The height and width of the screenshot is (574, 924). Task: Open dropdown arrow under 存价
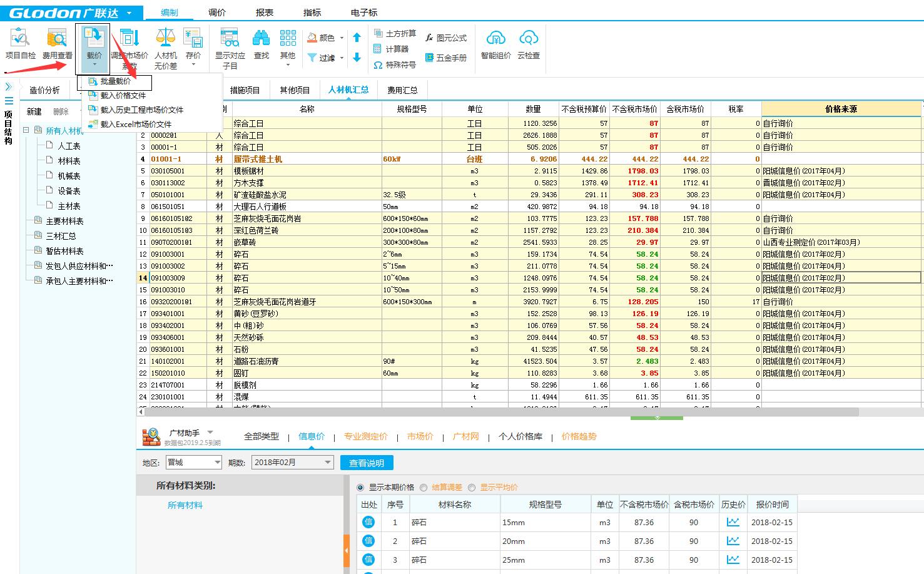point(193,65)
